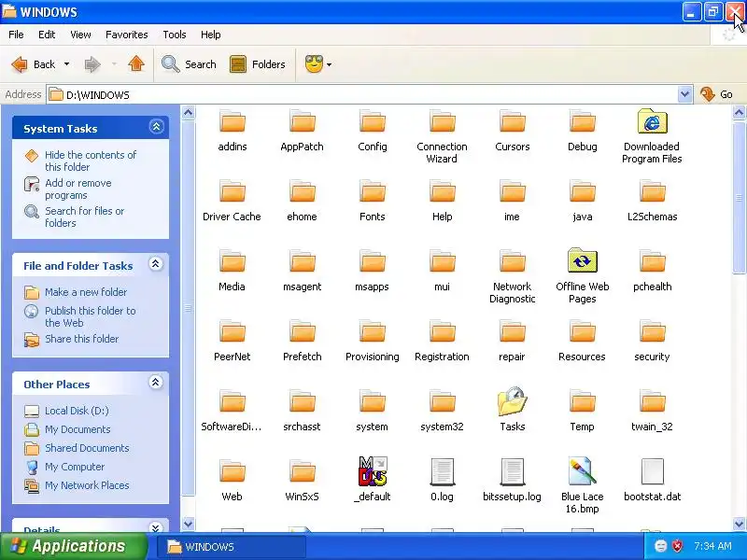Screen dimensions: 747x560
Task: Go to My Network Places
Action: point(87,485)
